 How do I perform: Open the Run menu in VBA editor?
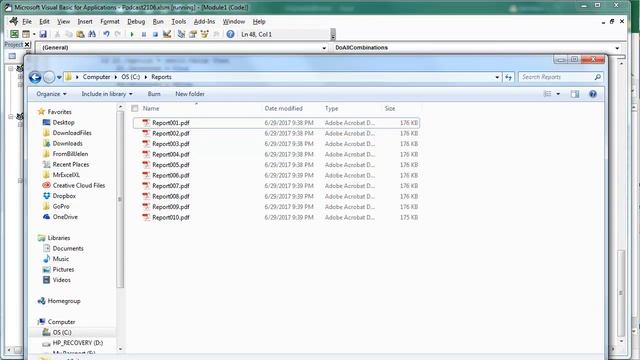tap(158, 21)
